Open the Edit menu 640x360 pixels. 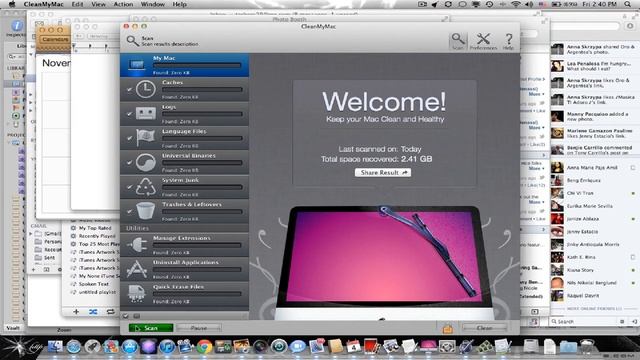77,4
